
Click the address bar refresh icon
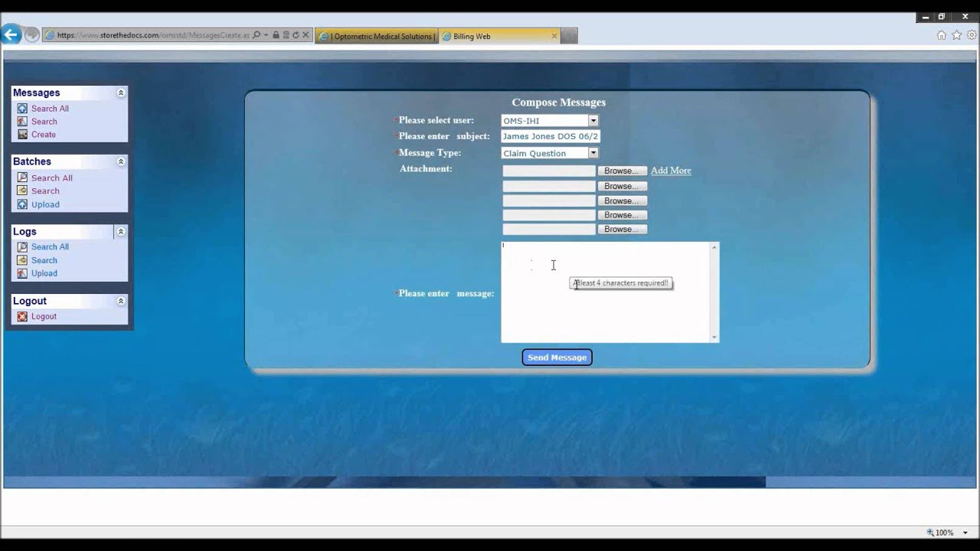coord(296,35)
